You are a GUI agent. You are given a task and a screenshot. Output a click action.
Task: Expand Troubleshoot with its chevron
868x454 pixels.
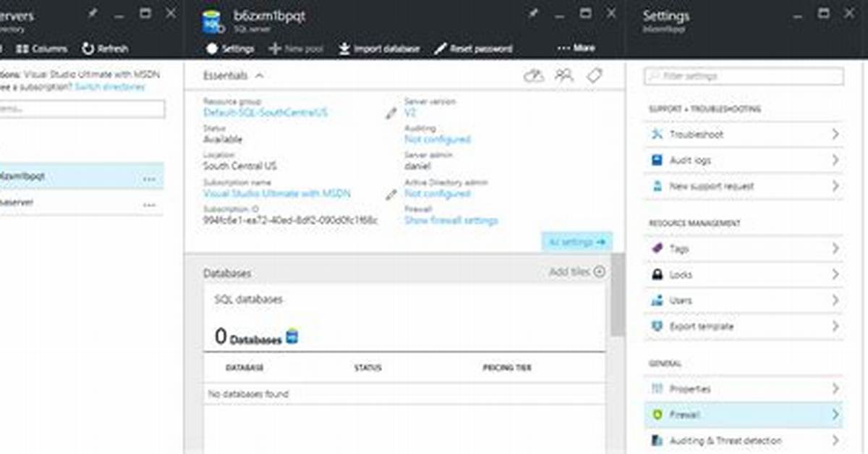click(835, 134)
